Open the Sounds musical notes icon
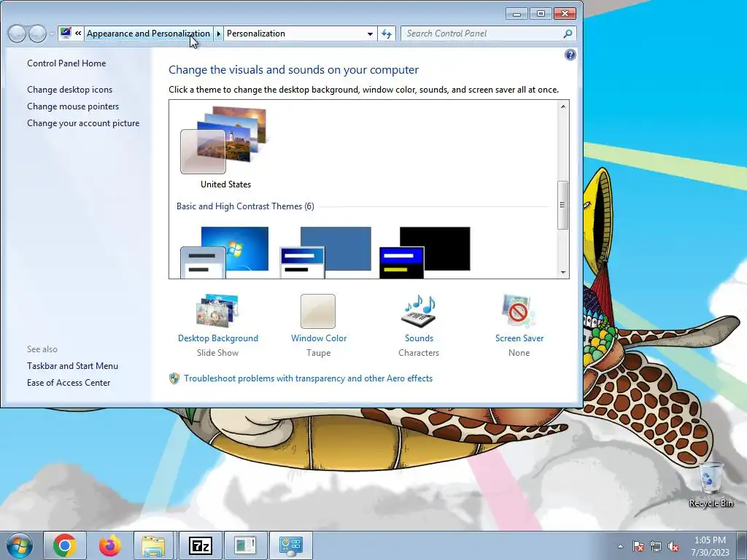This screenshot has height=560, width=747. tap(419, 311)
